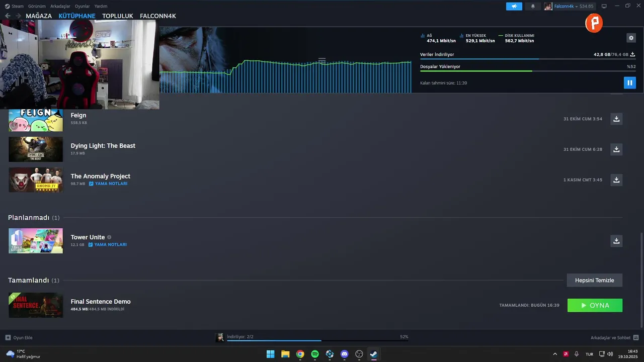The width and height of the screenshot is (644, 362).
Task: Open the Steam menu
Action: [x=14, y=6]
